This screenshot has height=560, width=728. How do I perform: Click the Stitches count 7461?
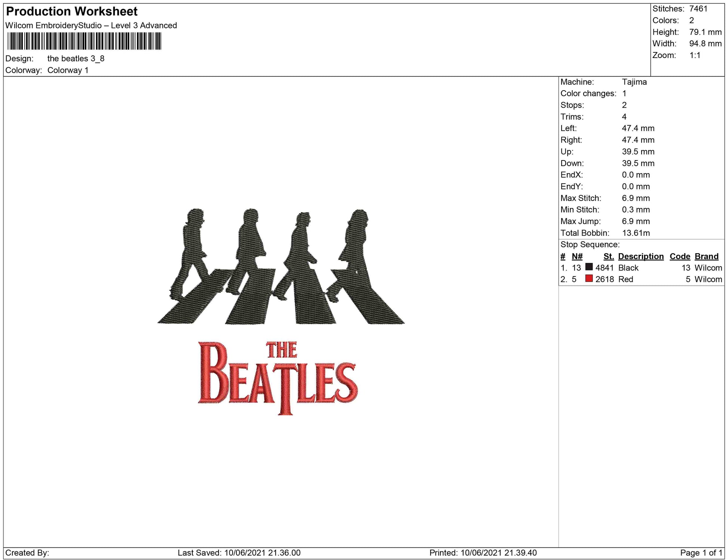tap(698, 9)
